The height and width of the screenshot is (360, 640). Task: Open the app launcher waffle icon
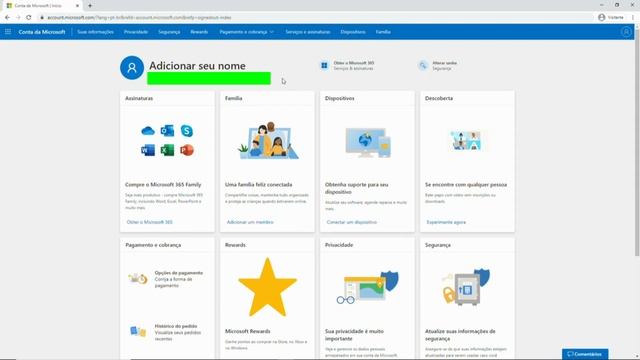pos(8,31)
